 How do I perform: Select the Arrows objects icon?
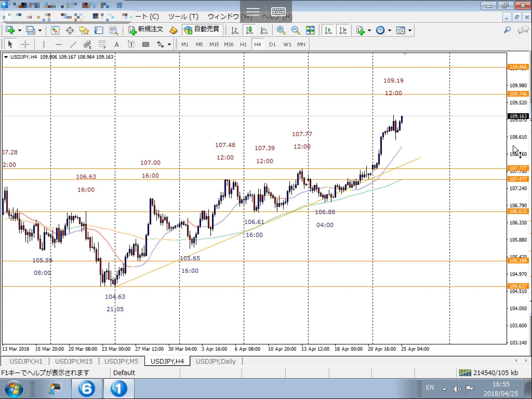[x=160, y=44]
